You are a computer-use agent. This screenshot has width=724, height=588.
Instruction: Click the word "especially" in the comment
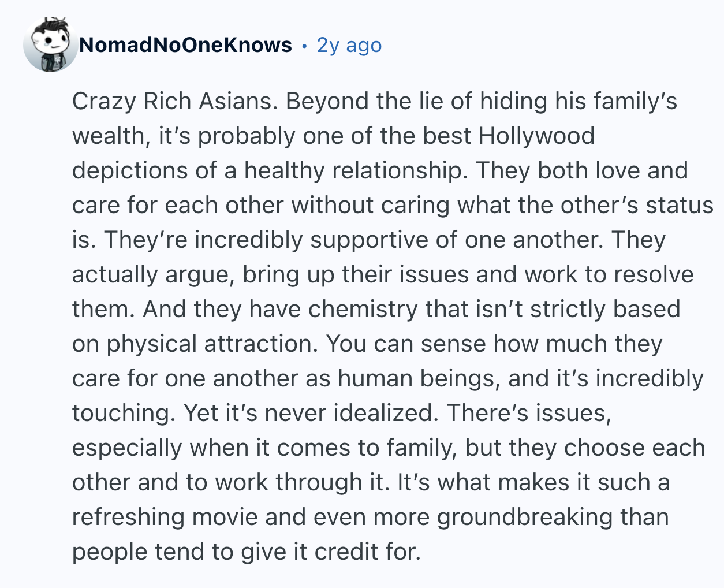[128, 448]
